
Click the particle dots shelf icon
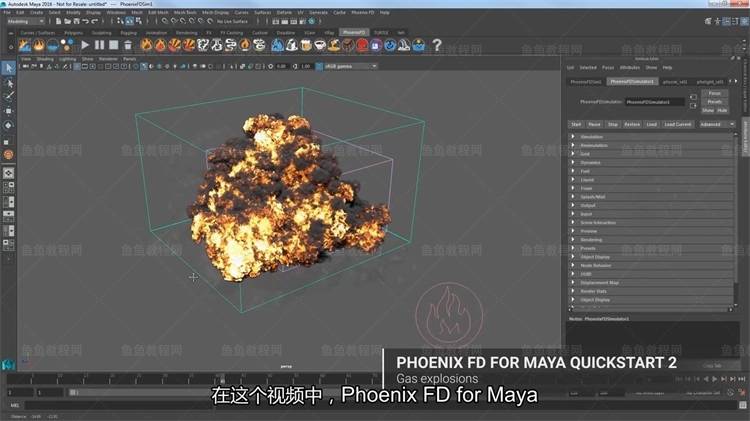67,45
